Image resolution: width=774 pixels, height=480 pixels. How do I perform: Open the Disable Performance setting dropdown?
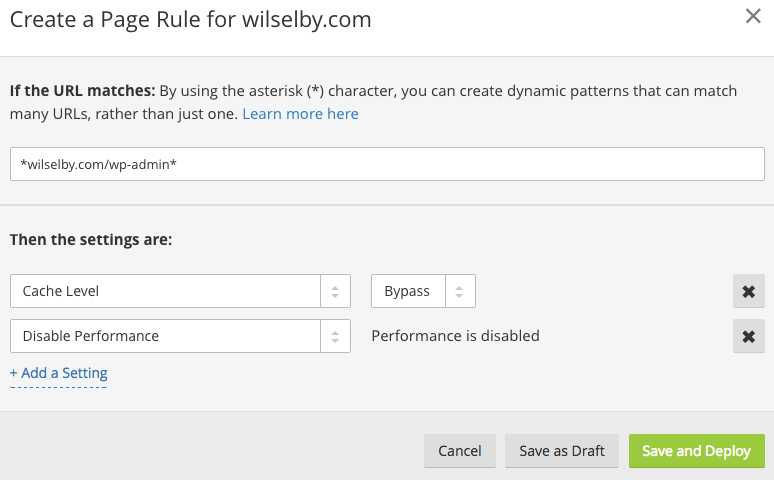tap(180, 336)
